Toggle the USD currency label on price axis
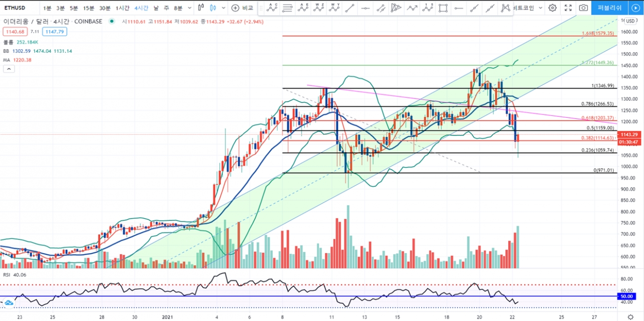Screen dimensions: 644x321 pos(630,22)
